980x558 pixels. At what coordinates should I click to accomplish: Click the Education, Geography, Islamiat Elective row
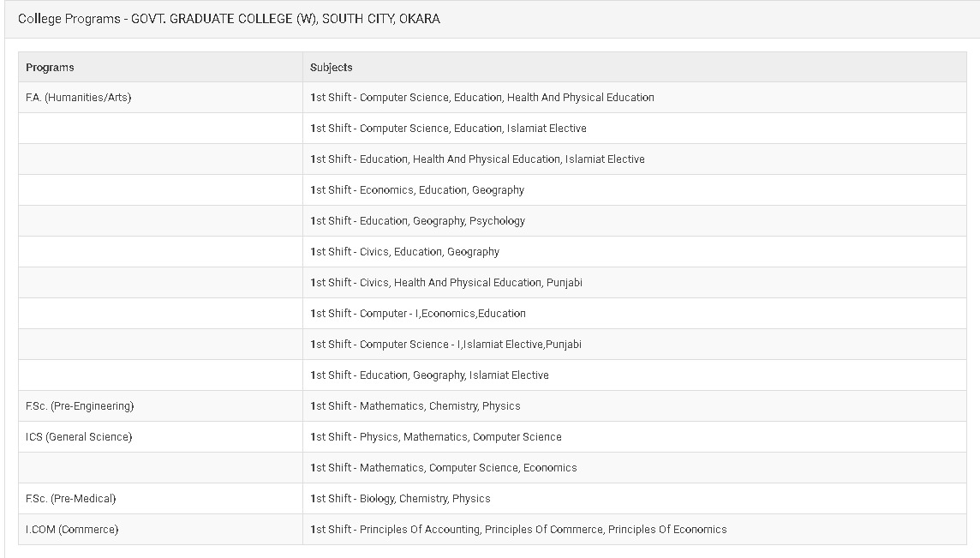(x=635, y=375)
